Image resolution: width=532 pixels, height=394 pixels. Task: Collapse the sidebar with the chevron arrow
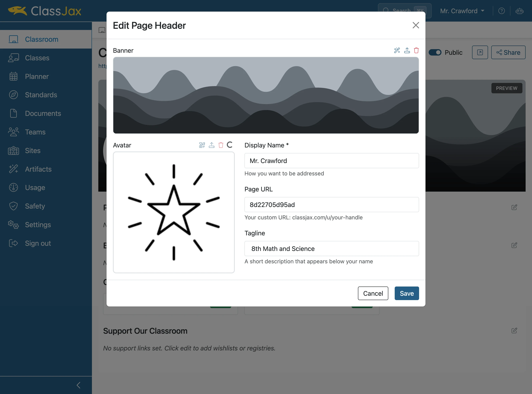pos(79,385)
